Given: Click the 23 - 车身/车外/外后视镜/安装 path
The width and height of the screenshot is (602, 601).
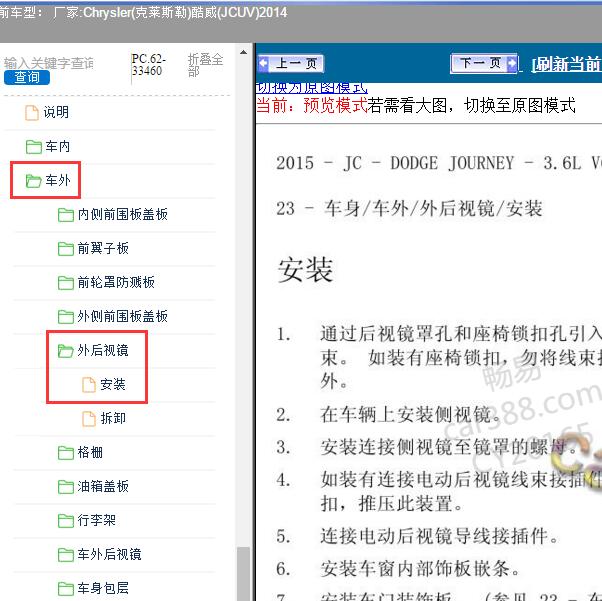Looking at the screenshot, I should click(409, 209).
